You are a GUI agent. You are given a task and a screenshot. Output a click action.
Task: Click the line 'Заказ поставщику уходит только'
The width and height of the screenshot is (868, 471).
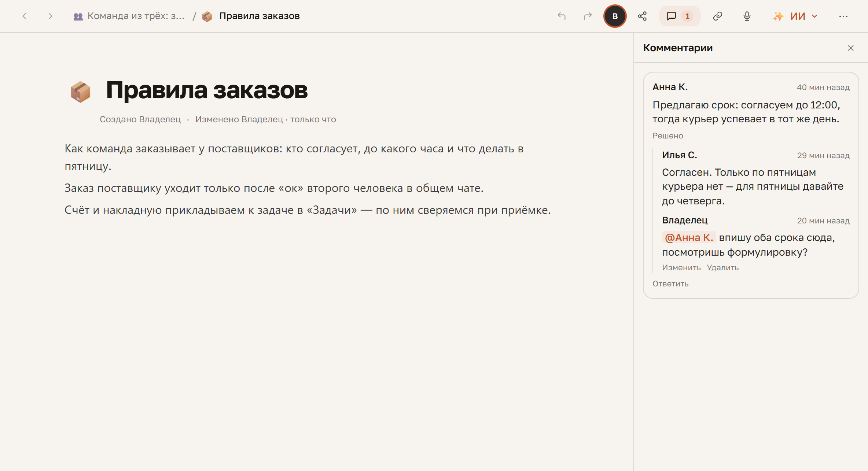(x=274, y=188)
